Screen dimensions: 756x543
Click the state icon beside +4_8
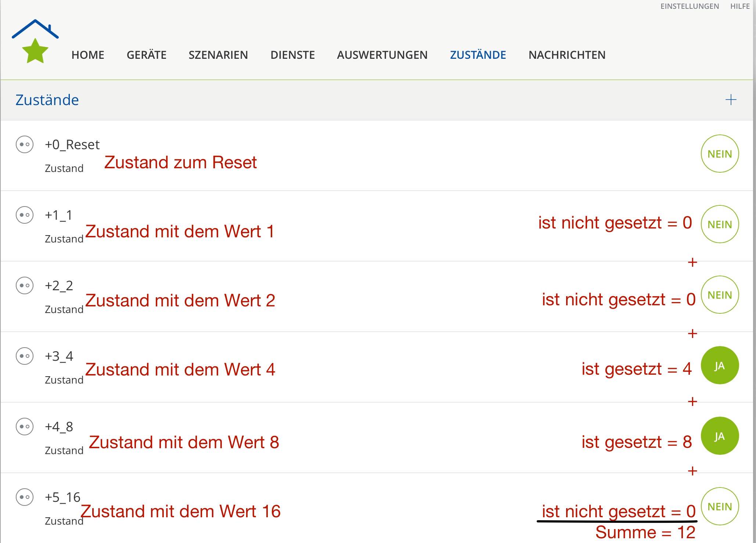(25, 427)
